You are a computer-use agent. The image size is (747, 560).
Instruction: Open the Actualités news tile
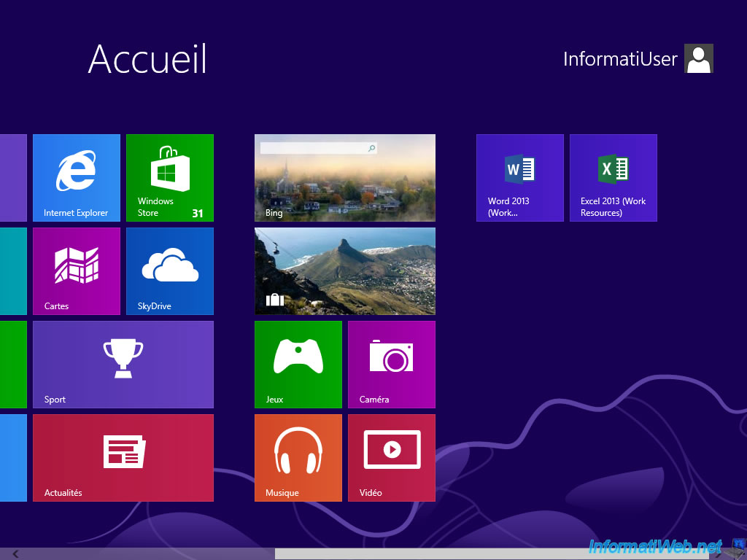coord(123,458)
